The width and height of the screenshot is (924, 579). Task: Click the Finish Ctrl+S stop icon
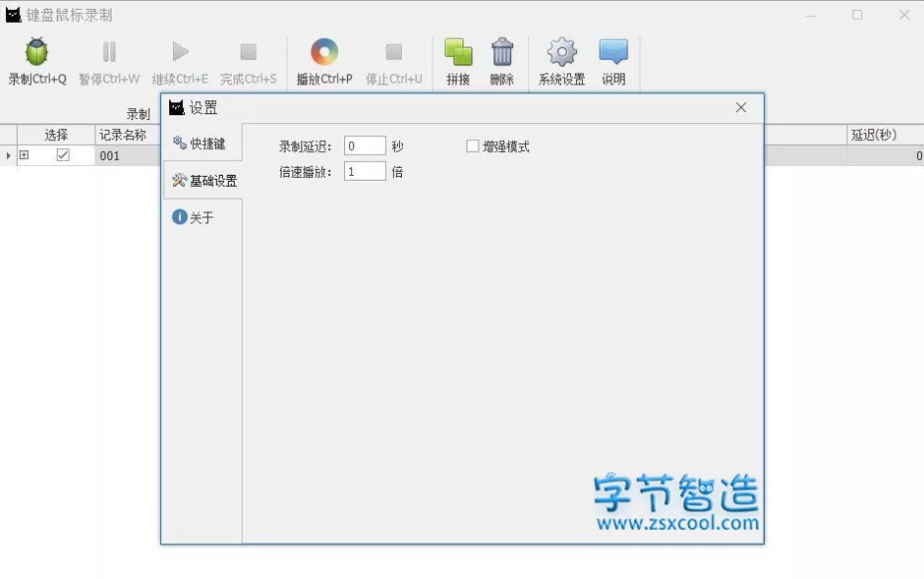coord(248,52)
